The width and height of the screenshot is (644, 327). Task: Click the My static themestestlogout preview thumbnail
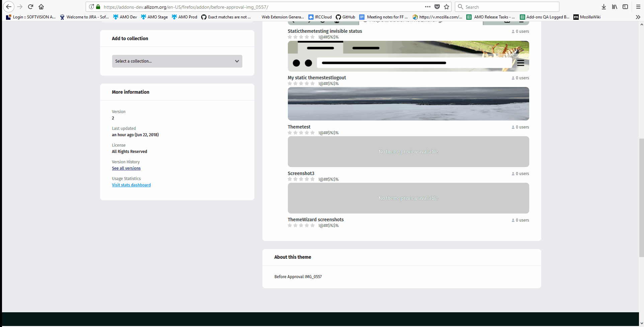(x=408, y=104)
